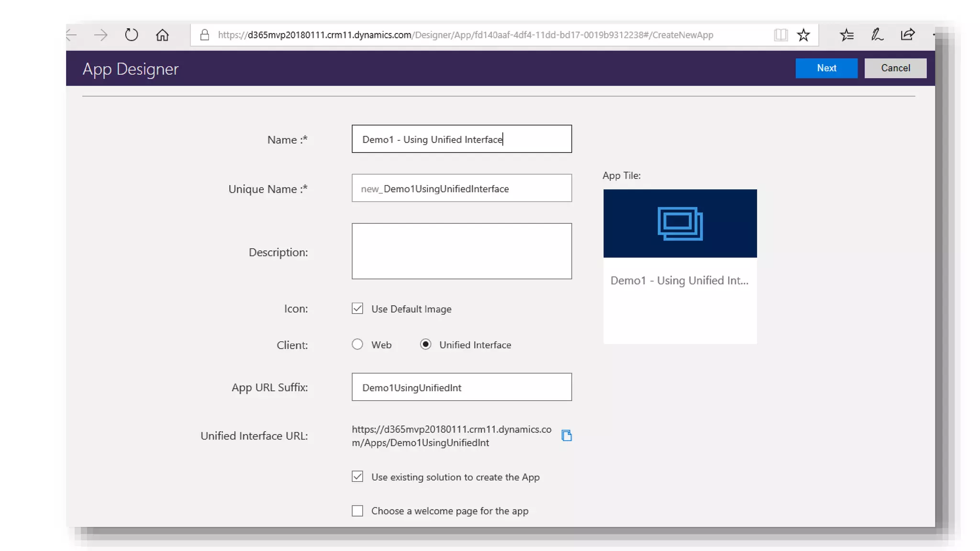Image resolution: width=980 pixels, height=551 pixels.
Task: Click the Cancel button
Action: (x=895, y=68)
